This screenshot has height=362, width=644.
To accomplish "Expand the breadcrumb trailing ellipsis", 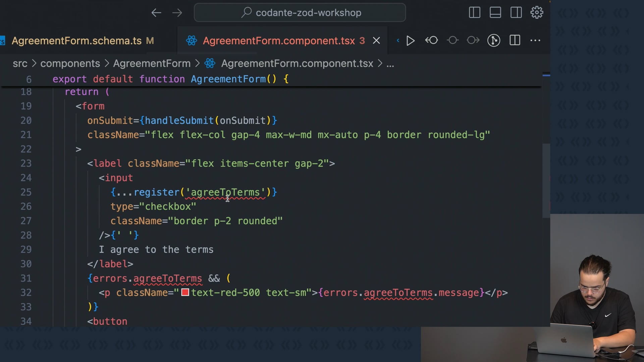I will click(390, 64).
